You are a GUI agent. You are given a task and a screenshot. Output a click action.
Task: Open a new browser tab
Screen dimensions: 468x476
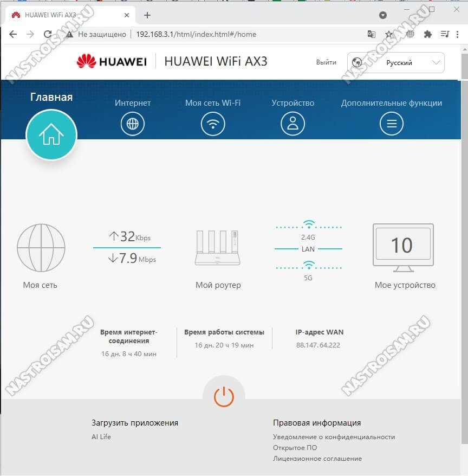pos(147,15)
